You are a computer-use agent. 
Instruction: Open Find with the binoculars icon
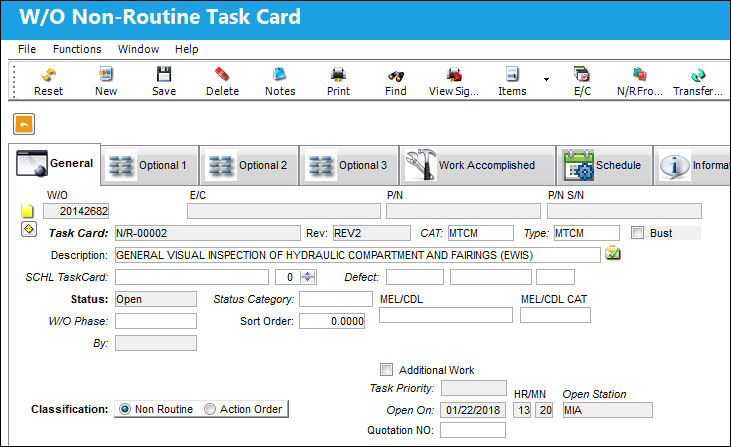(395, 81)
